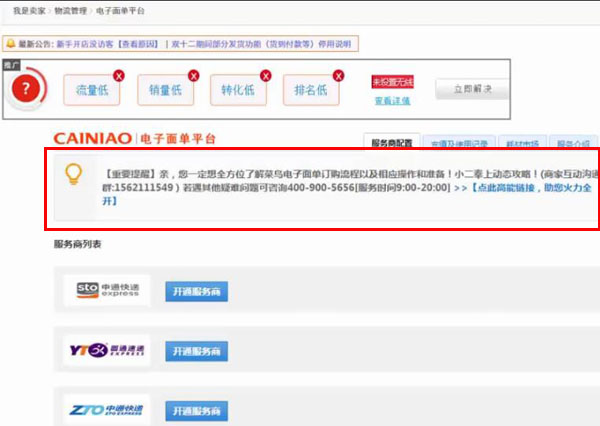This screenshot has height=426, width=600.
Task: Open the 物流管理 breadcrumb
Action: click(71, 11)
